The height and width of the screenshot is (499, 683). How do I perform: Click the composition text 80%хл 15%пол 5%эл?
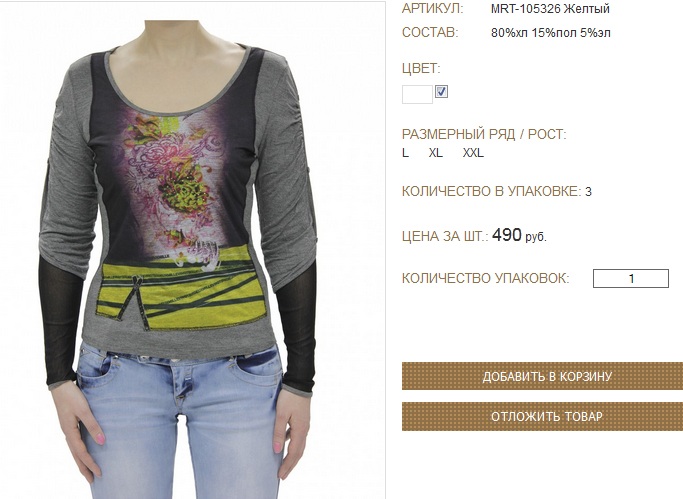tap(551, 33)
